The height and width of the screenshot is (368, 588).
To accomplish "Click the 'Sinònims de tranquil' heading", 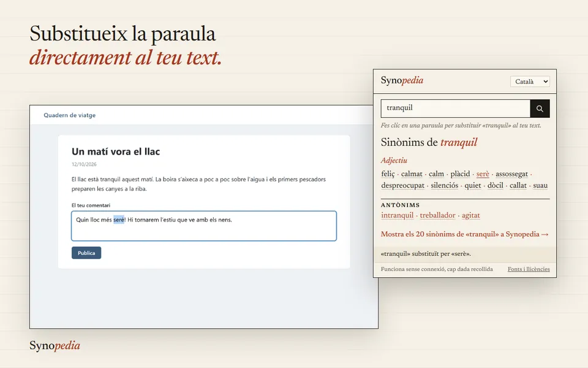I will coord(429,142).
